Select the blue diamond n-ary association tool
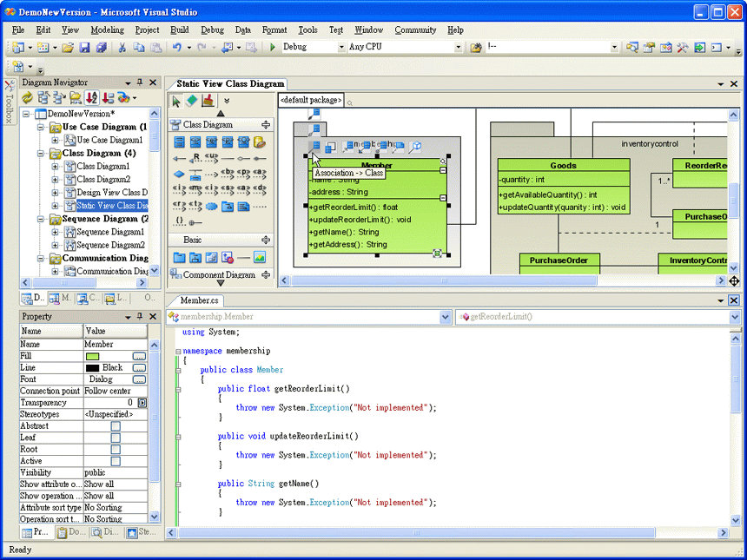Image resolution: width=747 pixels, height=560 pixels. [x=179, y=174]
